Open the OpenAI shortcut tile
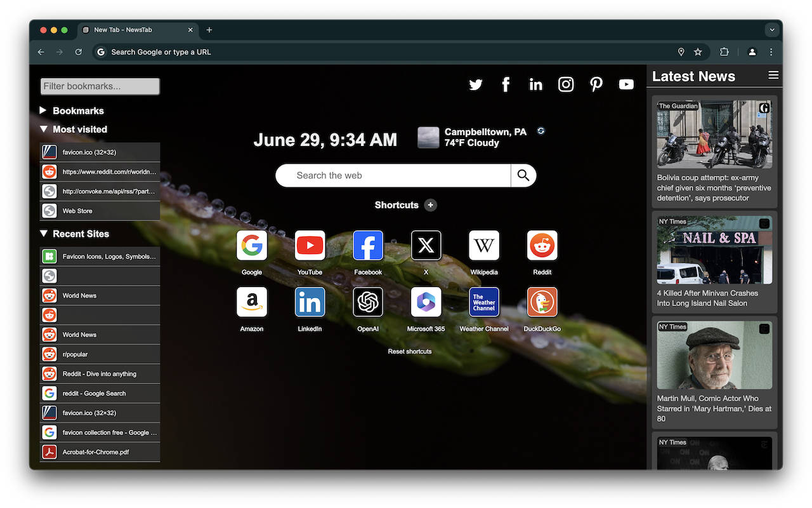The height and width of the screenshot is (508, 812). pyautogui.click(x=368, y=302)
